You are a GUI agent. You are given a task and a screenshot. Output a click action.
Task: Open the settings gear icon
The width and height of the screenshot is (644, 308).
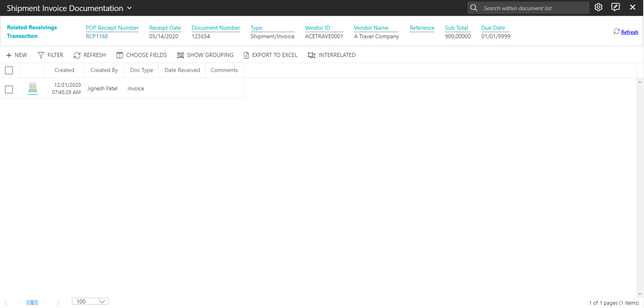pos(598,7)
